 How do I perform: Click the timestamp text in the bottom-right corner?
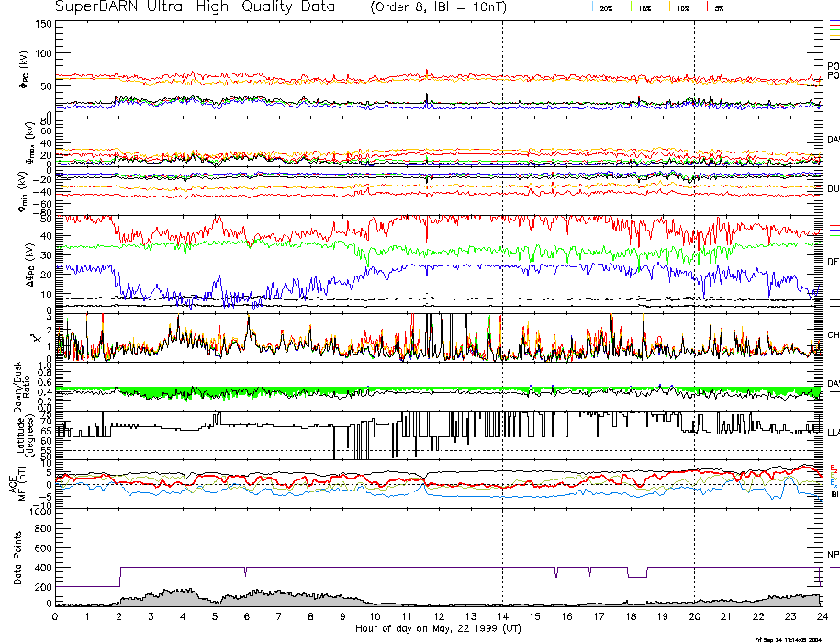pyautogui.click(x=793, y=638)
